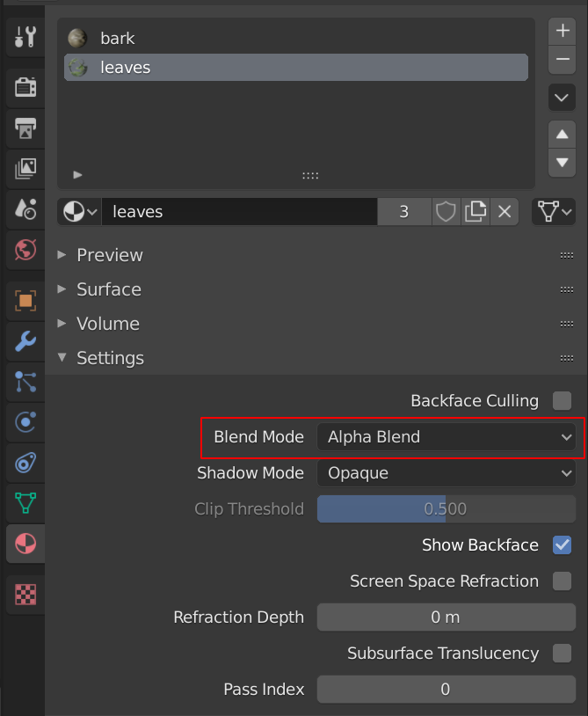588x716 pixels.
Task: Enable the Backface Culling checkbox
Action: point(562,401)
